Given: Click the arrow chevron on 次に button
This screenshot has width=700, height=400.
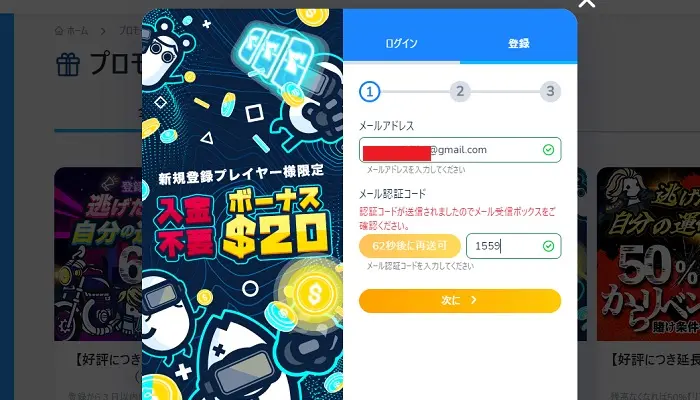Looking at the screenshot, I should (474, 300).
